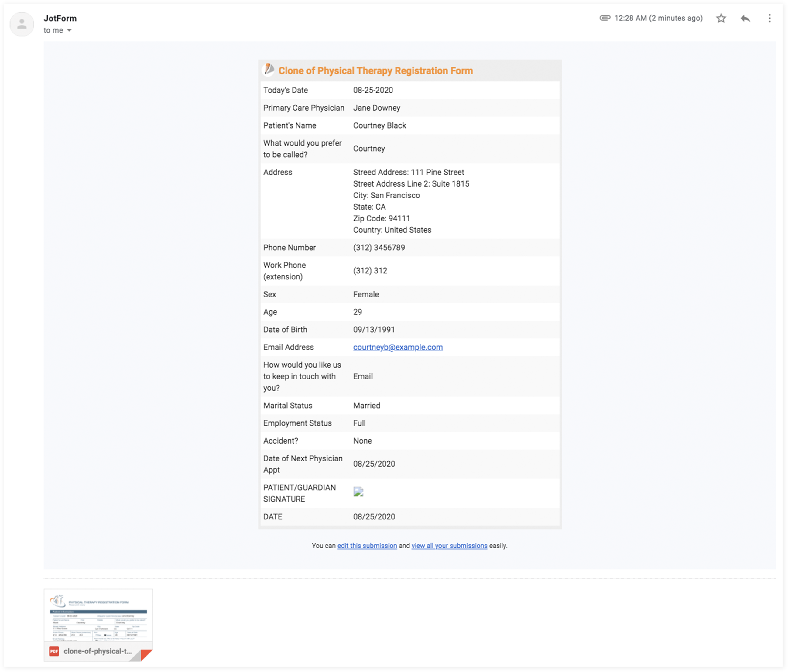The height and width of the screenshot is (672, 788).
Task: Click the sender avatar icon
Action: 22,24
